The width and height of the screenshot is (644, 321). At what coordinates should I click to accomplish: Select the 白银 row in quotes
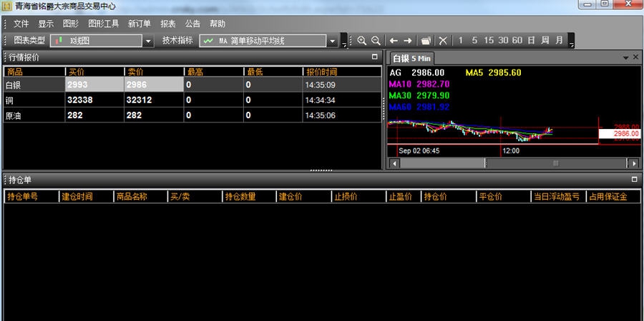(x=192, y=85)
